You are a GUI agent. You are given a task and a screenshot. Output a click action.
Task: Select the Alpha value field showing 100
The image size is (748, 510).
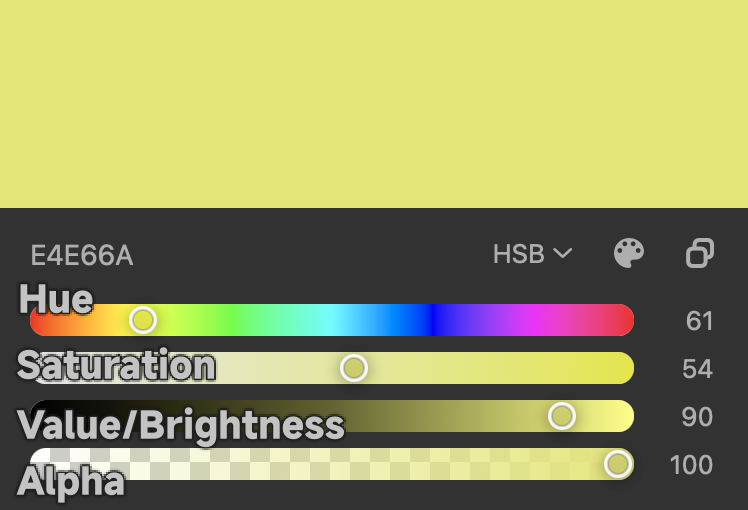click(691, 465)
